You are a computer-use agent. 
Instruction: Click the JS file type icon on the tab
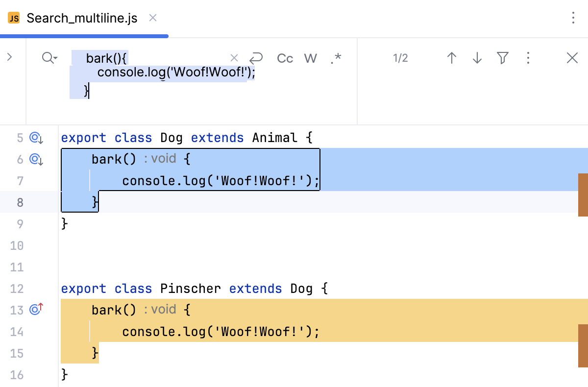(x=14, y=18)
